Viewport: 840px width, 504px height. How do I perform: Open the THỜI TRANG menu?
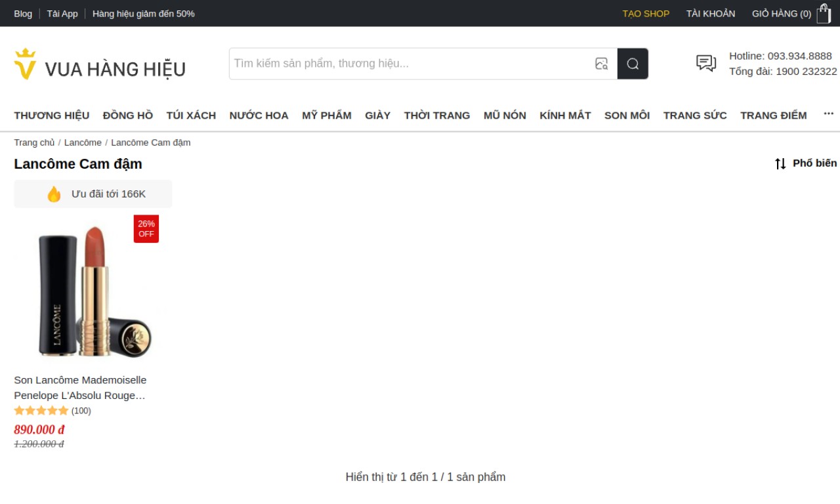pyautogui.click(x=437, y=115)
